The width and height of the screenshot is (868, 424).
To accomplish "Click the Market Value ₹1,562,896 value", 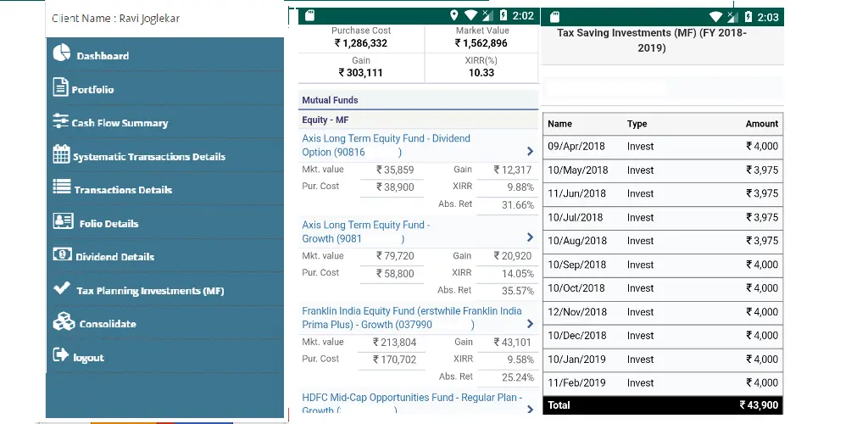I will click(x=481, y=43).
